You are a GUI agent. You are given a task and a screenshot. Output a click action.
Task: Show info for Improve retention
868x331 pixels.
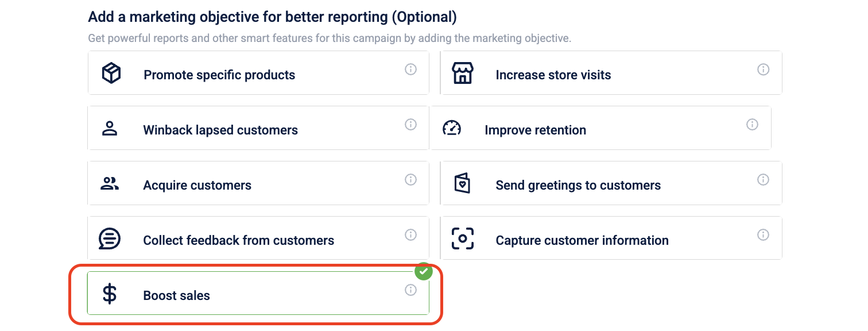pos(752,125)
